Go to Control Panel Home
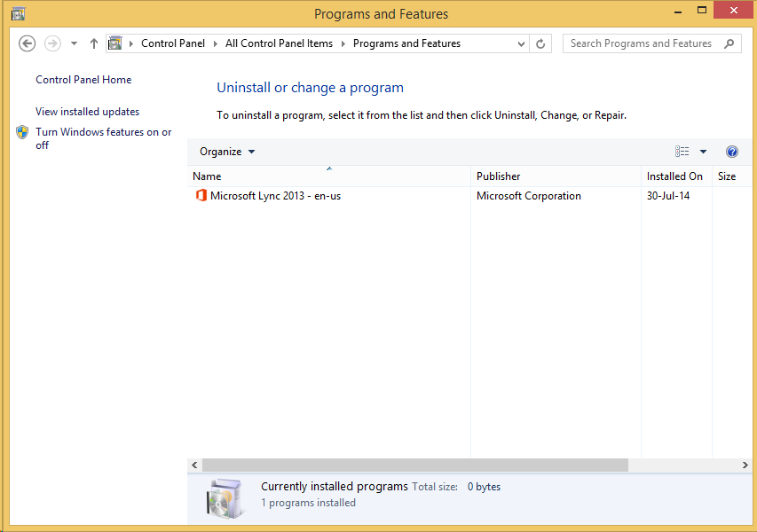This screenshot has height=532, width=757. tap(83, 80)
